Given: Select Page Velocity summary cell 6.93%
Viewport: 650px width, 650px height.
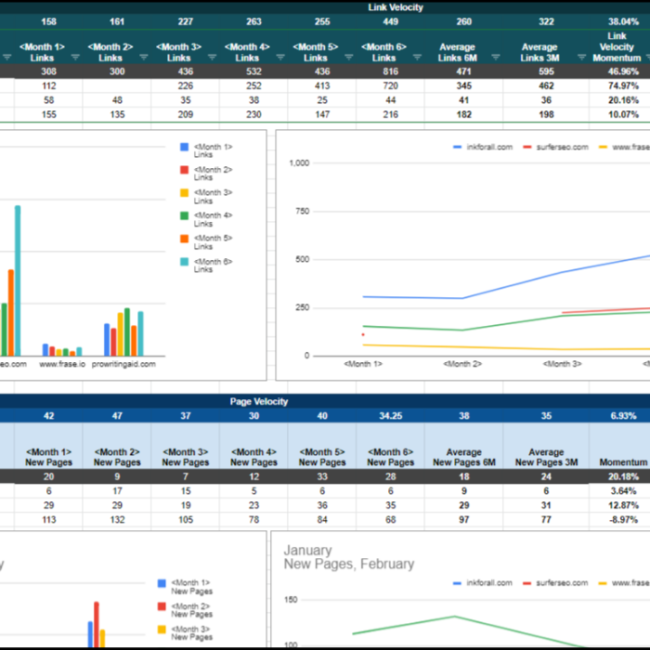Looking at the screenshot, I should click(x=623, y=416).
